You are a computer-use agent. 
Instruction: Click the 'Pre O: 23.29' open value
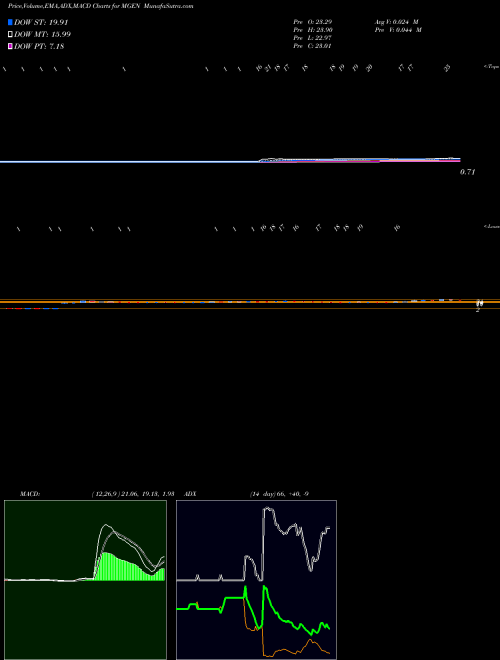pyautogui.click(x=312, y=21)
